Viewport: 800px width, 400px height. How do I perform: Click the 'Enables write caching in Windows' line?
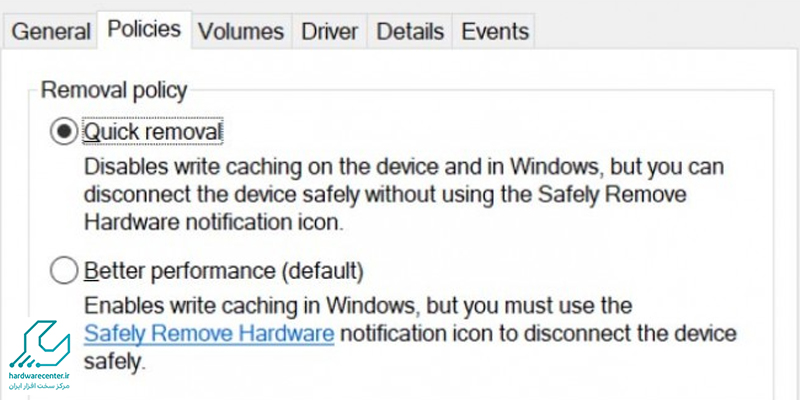tap(358, 306)
